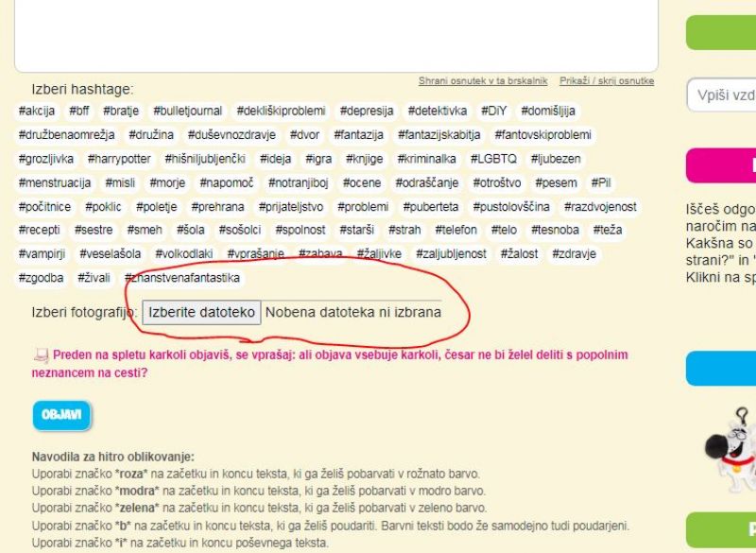Screen dimensions: 756x553
Task: Click the small icon before the pink warning
Action: pos(41,356)
